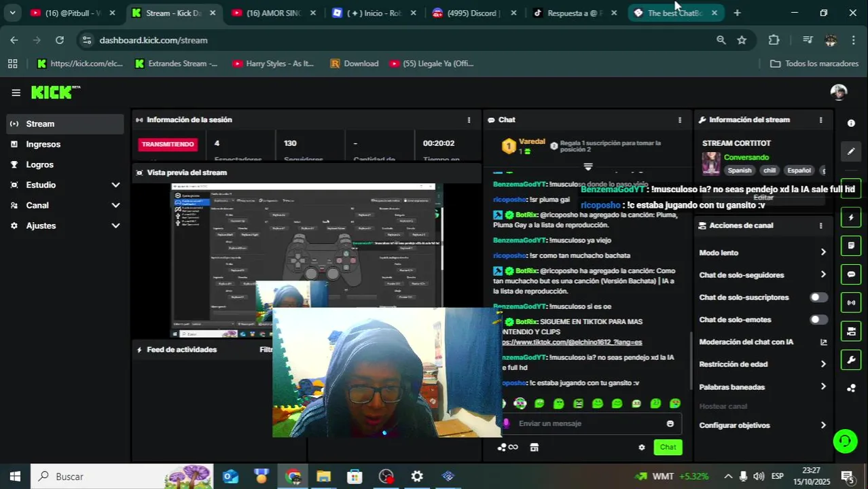The image size is (868, 489).
Task: Open the Download bookmark
Action: pos(354,63)
